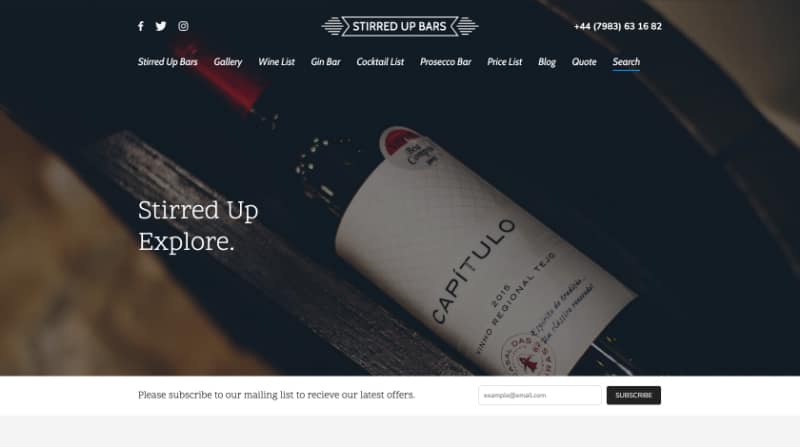The height and width of the screenshot is (447, 800).
Task: Navigate to Prosecco Bar
Action: (x=445, y=62)
